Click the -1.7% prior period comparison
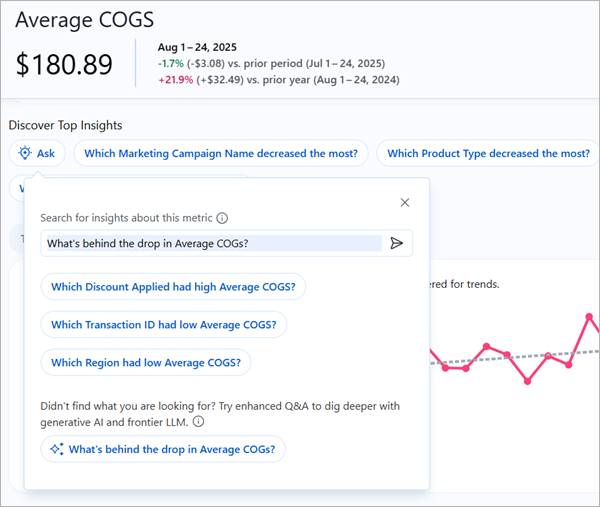600x507 pixels. (x=171, y=64)
